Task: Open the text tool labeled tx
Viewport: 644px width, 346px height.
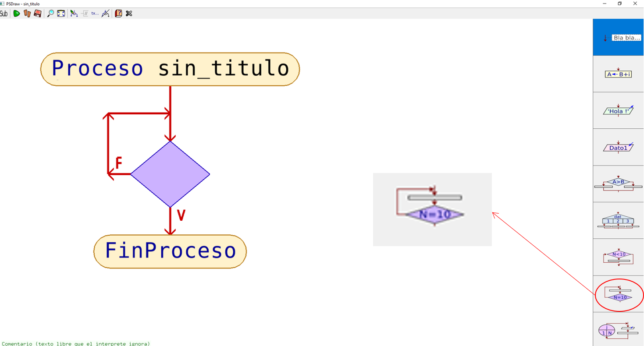Action: [x=95, y=14]
